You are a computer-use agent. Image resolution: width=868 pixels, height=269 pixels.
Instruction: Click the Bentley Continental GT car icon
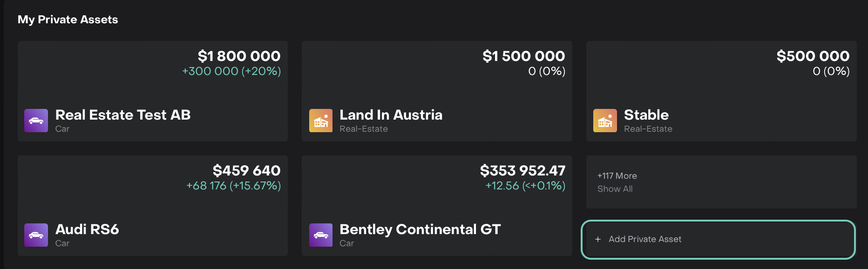pos(321,235)
